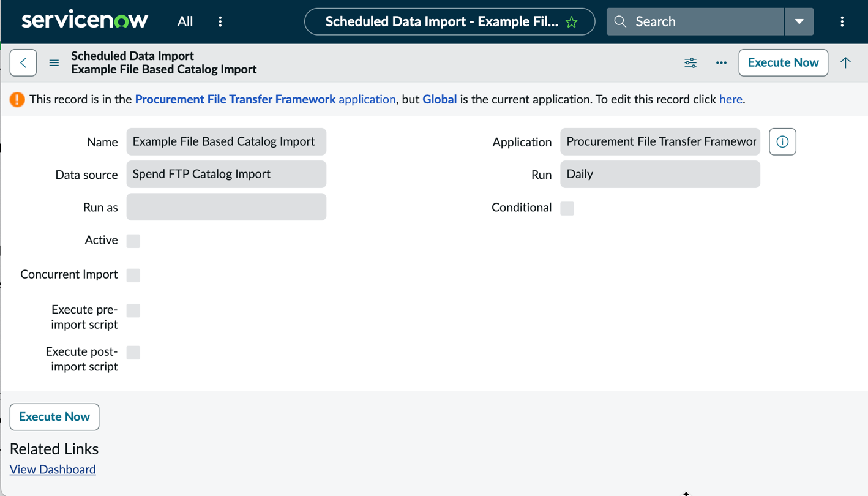Click the header Execute Now button

(783, 62)
